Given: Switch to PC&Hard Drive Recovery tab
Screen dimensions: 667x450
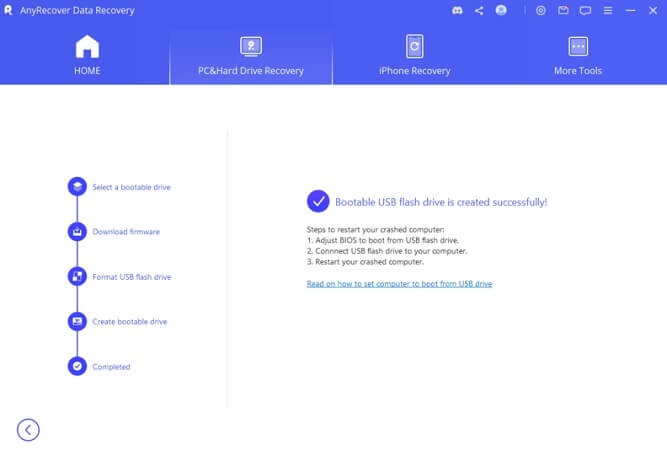Looking at the screenshot, I should pyautogui.click(x=251, y=56).
